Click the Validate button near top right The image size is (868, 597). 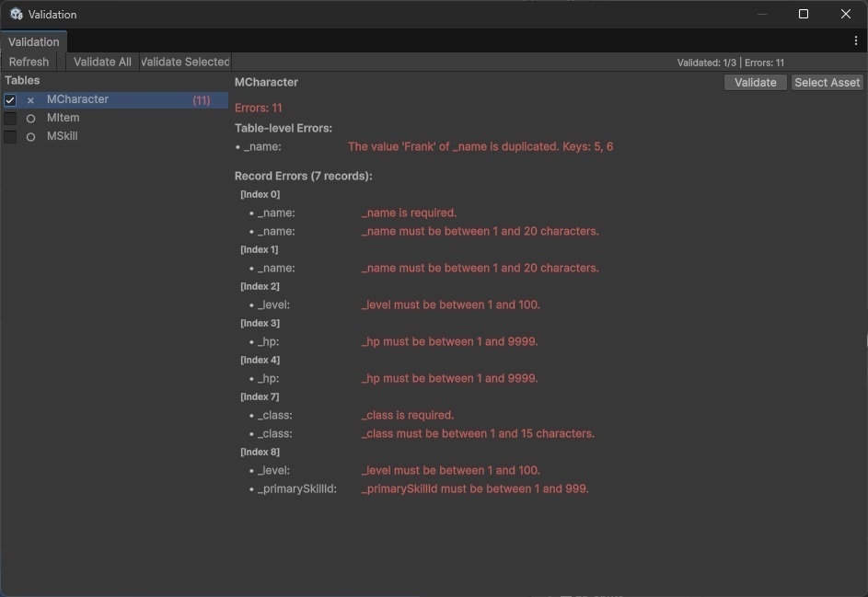pyautogui.click(x=755, y=82)
